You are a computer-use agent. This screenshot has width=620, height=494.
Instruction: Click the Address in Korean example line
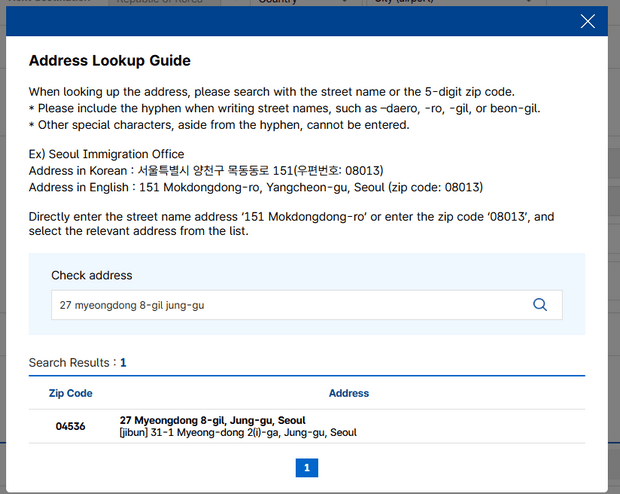[205, 170]
